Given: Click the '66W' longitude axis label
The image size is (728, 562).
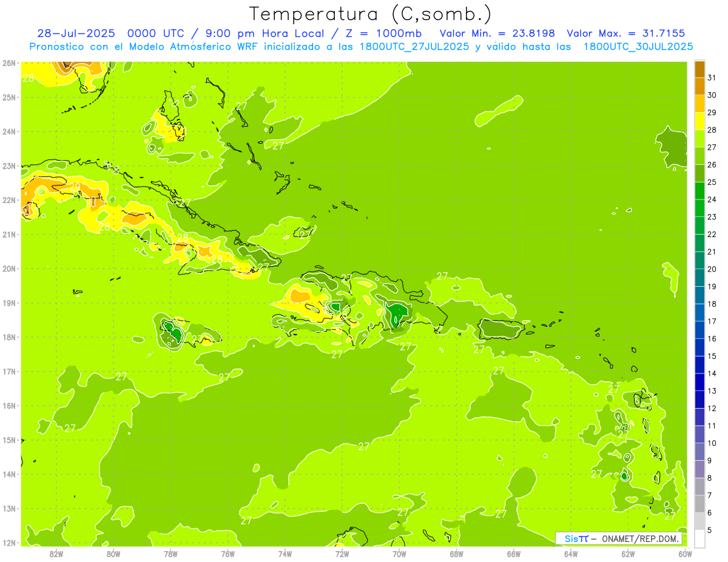Looking at the screenshot, I should (514, 554).
